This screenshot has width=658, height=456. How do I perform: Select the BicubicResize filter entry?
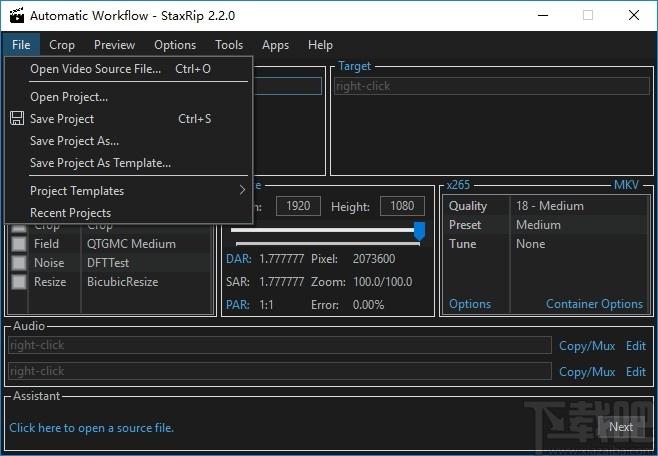pos(123,281)
